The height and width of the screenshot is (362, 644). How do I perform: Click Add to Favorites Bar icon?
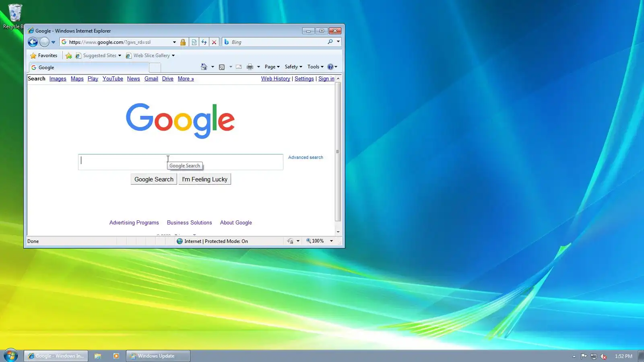(x=69, y=56)
